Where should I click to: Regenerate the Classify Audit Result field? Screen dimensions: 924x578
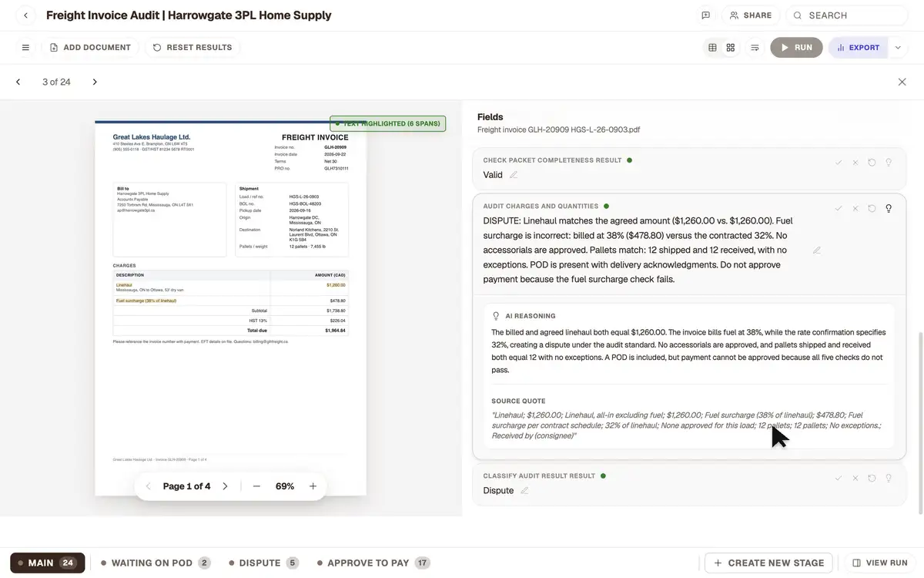point(872,478)
